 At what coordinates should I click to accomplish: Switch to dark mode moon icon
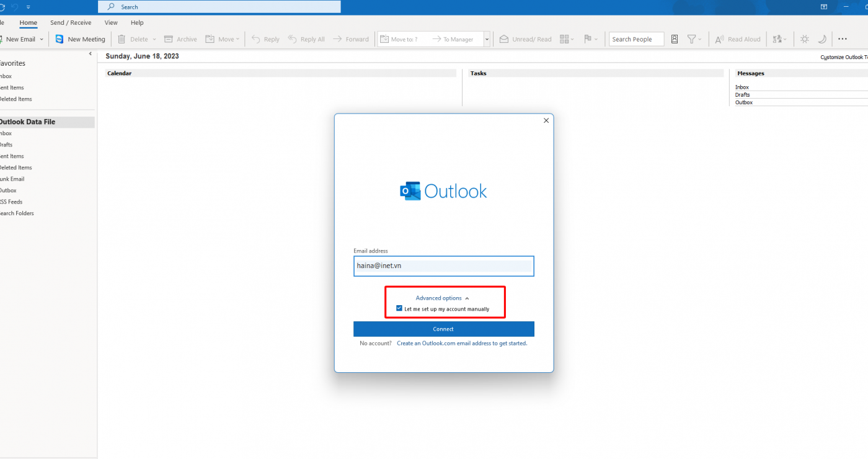[822, 39]
